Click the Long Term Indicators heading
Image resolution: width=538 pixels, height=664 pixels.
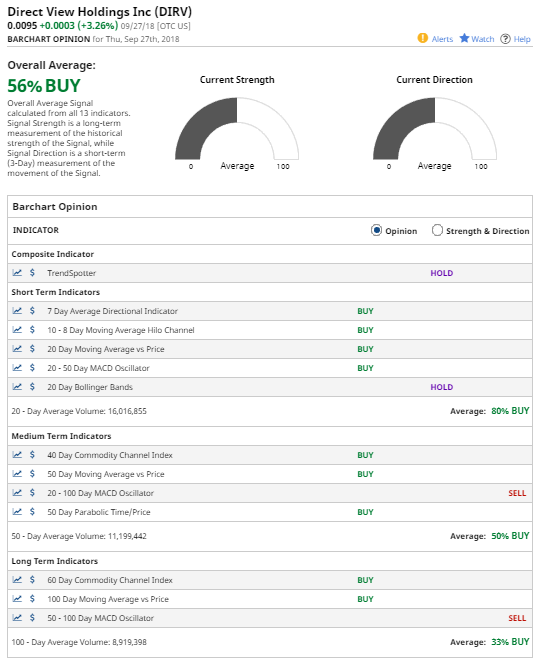[x=54, y=561]
